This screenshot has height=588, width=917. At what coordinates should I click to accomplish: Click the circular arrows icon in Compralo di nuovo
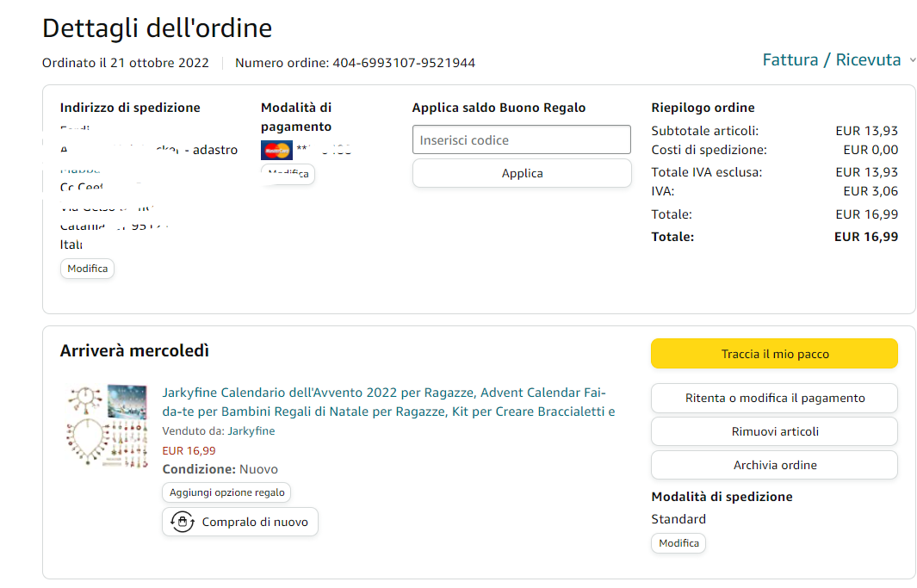[x=182, y=522]
